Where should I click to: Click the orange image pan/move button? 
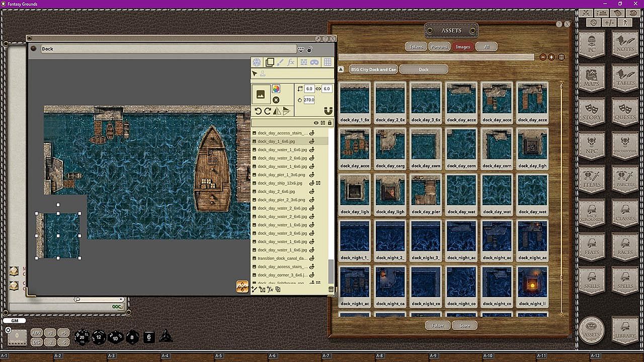243,287
